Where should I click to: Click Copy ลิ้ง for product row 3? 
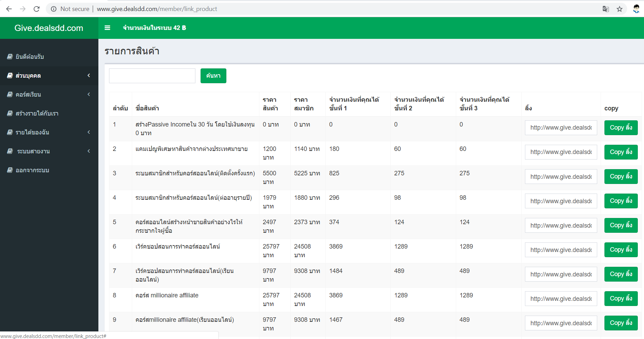point(621,176)
